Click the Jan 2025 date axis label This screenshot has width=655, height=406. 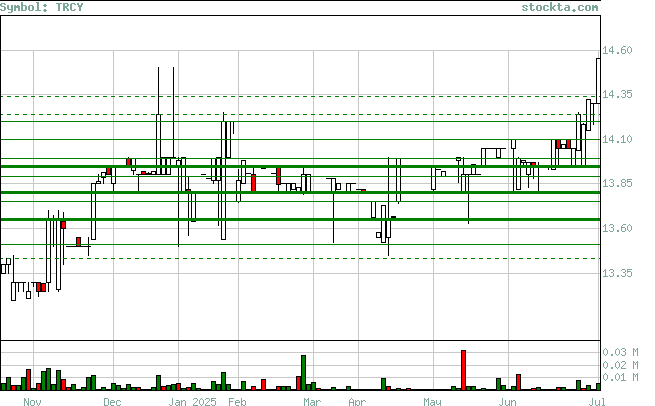click(x=193, y=401)
